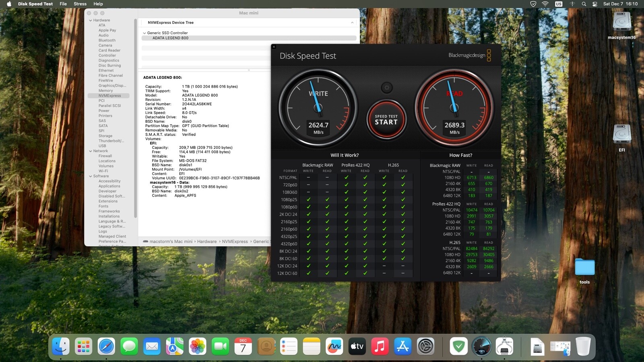The image size is (644, 362).
Task: Click the NVMExpress Device Tree sort chevron
Action: (352, 23)
